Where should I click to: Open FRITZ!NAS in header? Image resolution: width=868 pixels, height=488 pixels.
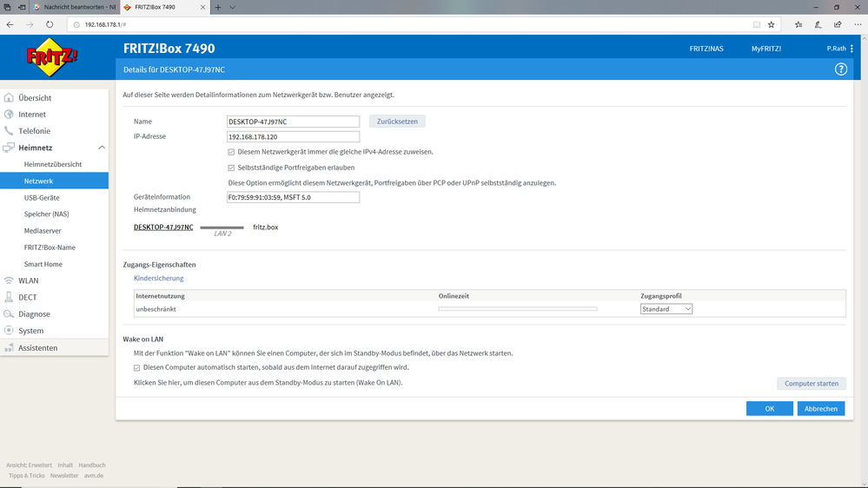tap(706, 49)
